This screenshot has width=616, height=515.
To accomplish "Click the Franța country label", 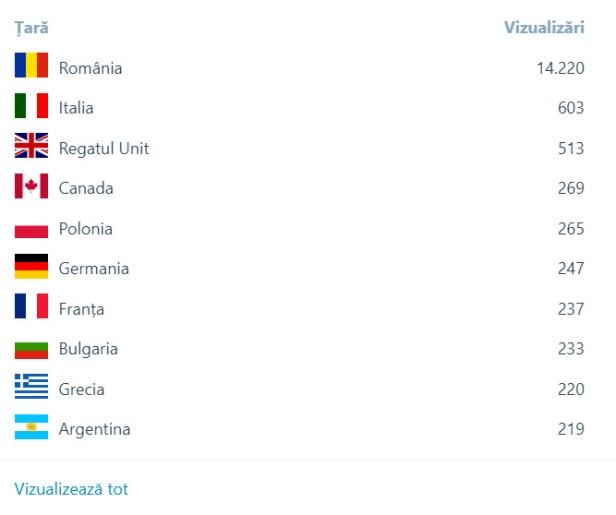I will 81,309.
